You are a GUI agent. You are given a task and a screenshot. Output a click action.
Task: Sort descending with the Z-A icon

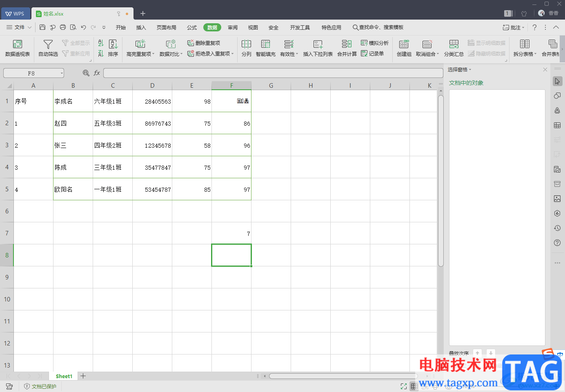pyautogui.click(x=101, y=53)
